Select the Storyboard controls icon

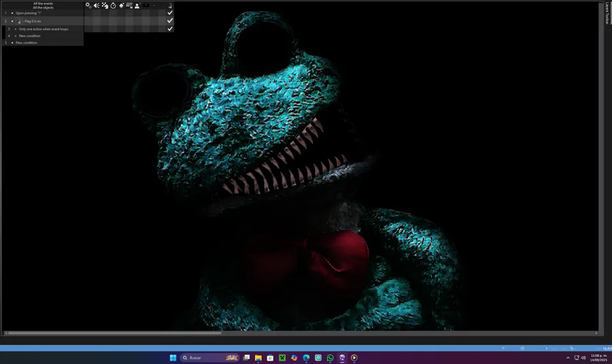click(x=105, y=5)
